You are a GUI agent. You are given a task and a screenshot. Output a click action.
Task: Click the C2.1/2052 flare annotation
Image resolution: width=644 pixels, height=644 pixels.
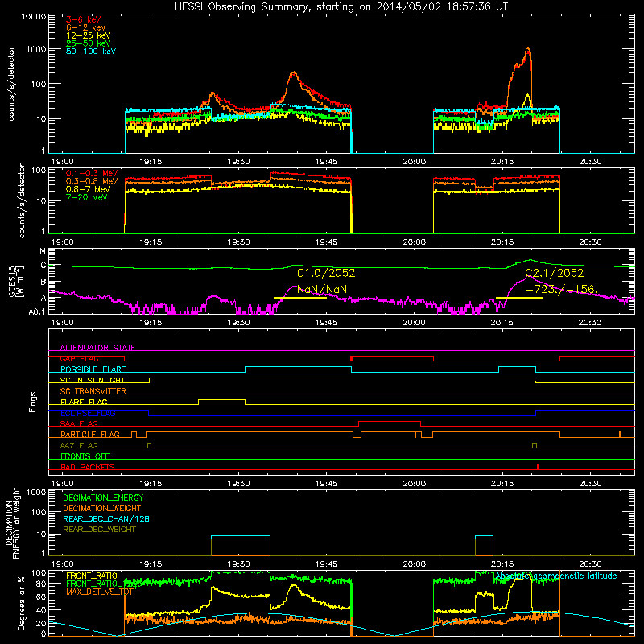click(555, 273)
